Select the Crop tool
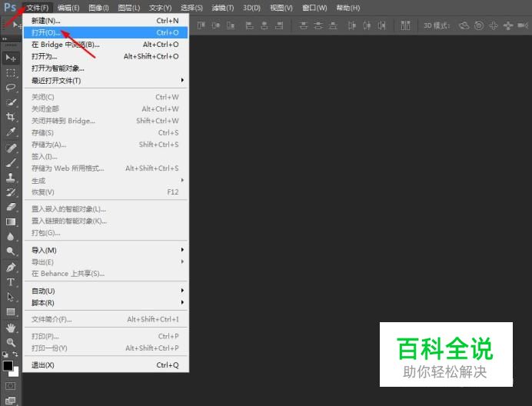The height and width of the screenshot is (406, 532). [x=11, y=117]
